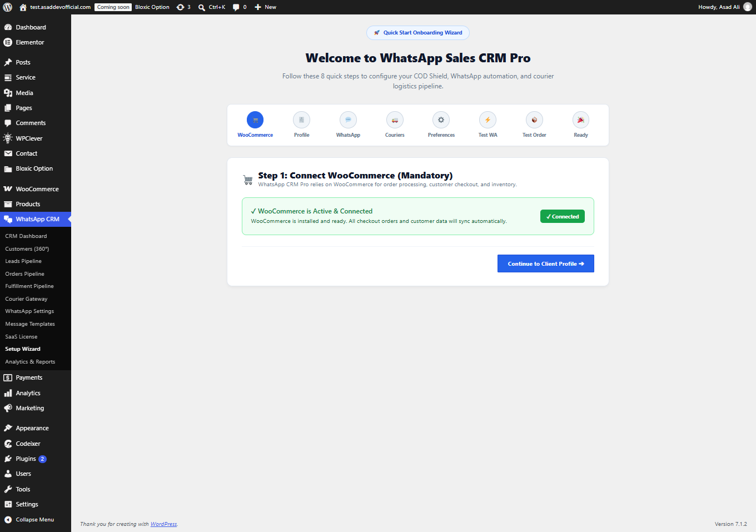
Task: Click the WPClever bulb icon
Action: pyautogui.click(x=8, y=138)
